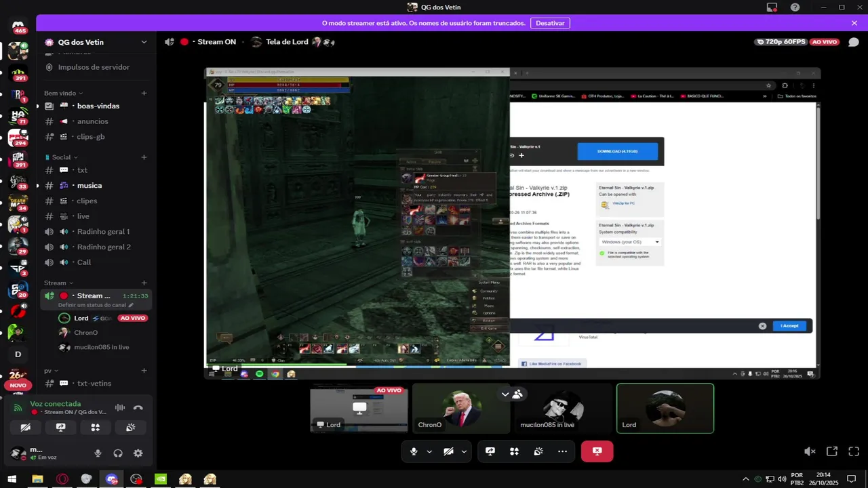Expand the QG dos Vetin server menu
Image resolution: width=868 pixels, height=488 pixels.
coord(144,42)
